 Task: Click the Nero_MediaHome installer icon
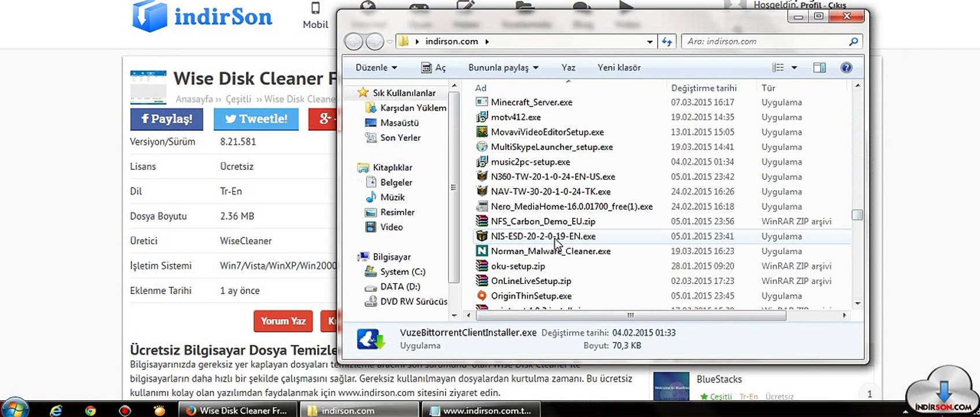482,206
